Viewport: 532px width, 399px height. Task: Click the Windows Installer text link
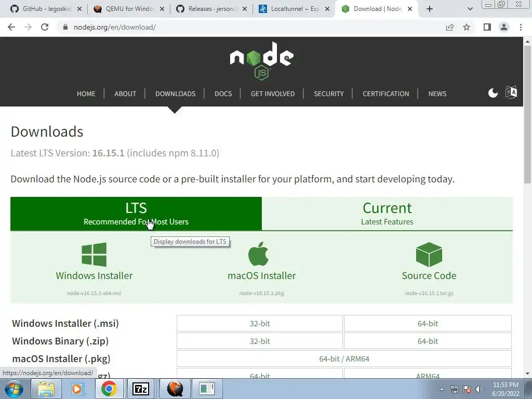point(94,275)
